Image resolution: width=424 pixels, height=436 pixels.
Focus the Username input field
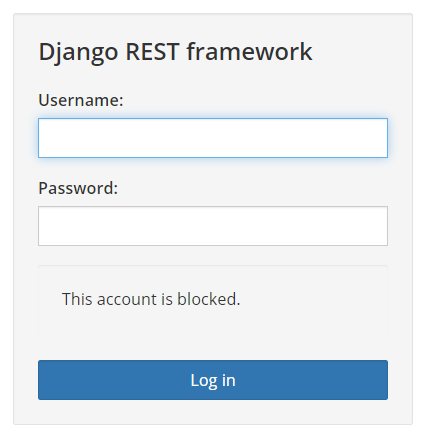[x=213, y=138]
